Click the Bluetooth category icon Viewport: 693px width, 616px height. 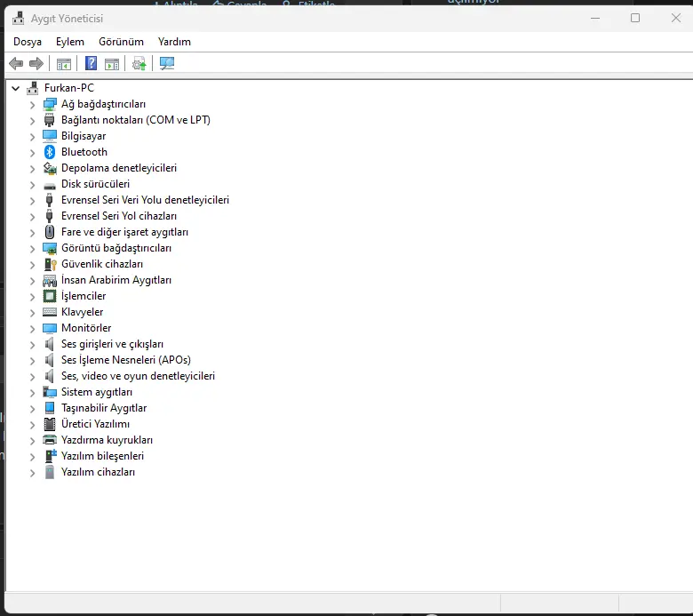[x=50, y=152]
